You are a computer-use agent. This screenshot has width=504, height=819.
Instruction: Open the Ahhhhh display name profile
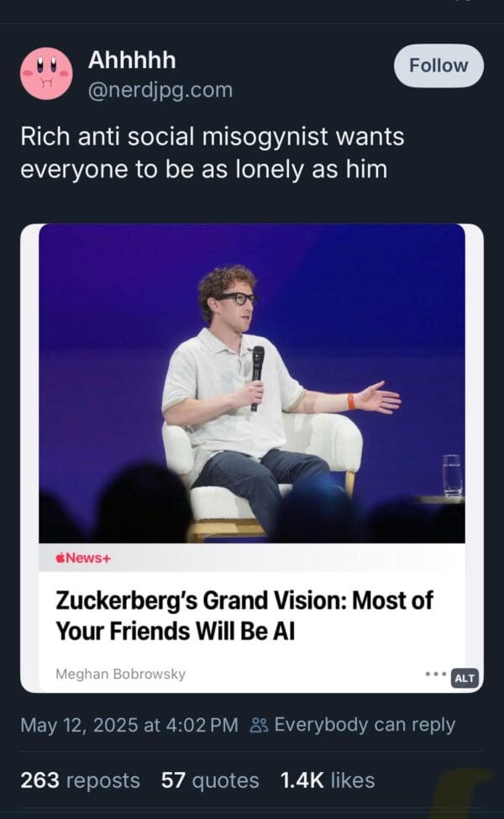[x=132, y=60]
